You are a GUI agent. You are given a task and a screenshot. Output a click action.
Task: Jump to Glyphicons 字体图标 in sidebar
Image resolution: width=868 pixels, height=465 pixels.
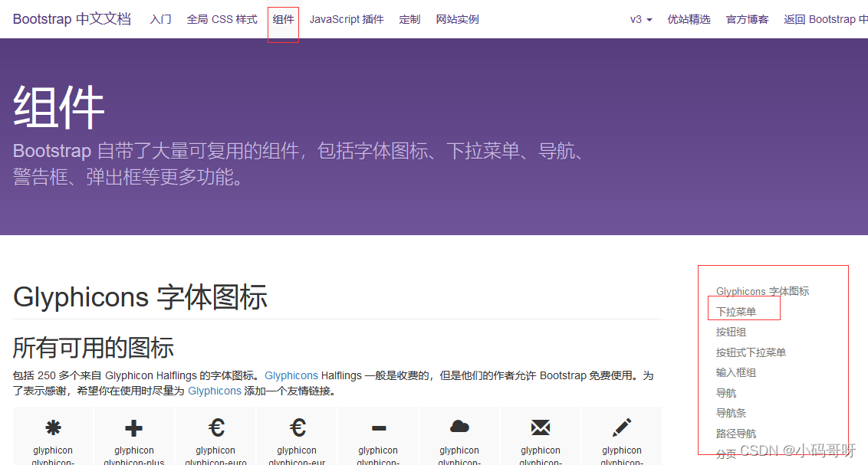[762, 291]
